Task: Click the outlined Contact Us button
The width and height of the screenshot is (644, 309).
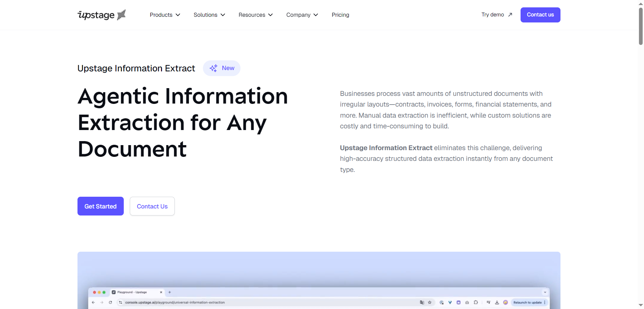Action: click(x=152, y=206)
